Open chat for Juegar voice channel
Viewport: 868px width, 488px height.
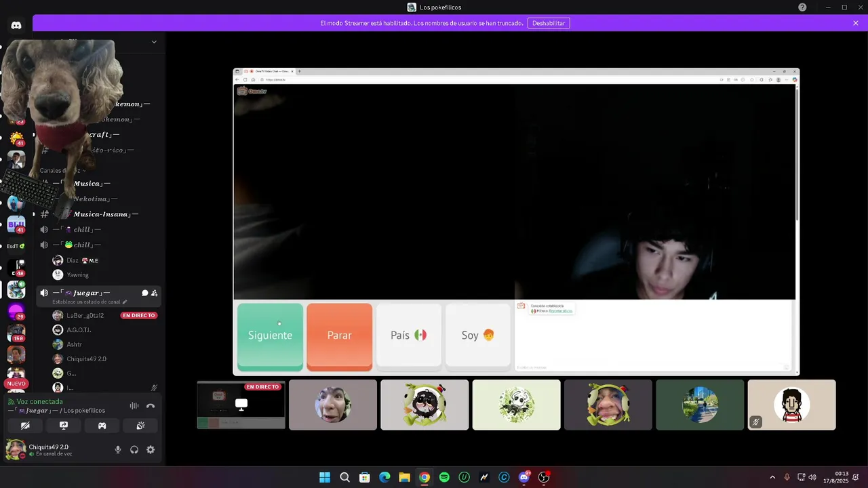click(144, 293)
